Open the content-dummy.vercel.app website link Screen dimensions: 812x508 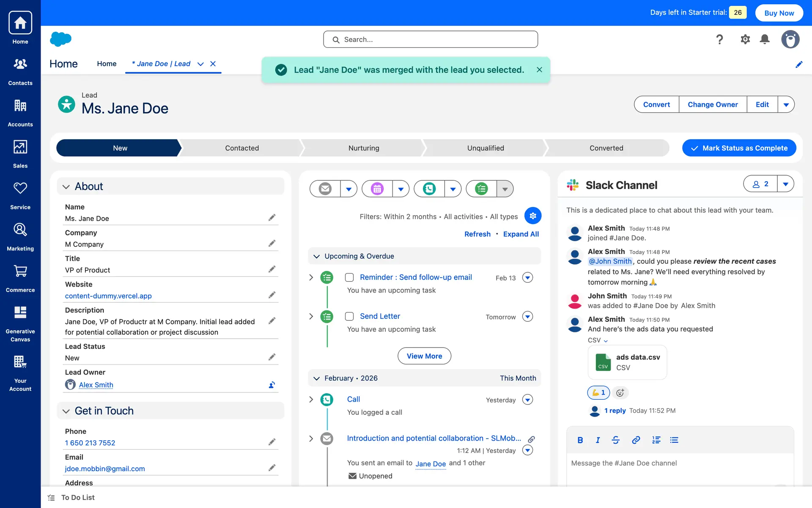[x=108, y=296]
